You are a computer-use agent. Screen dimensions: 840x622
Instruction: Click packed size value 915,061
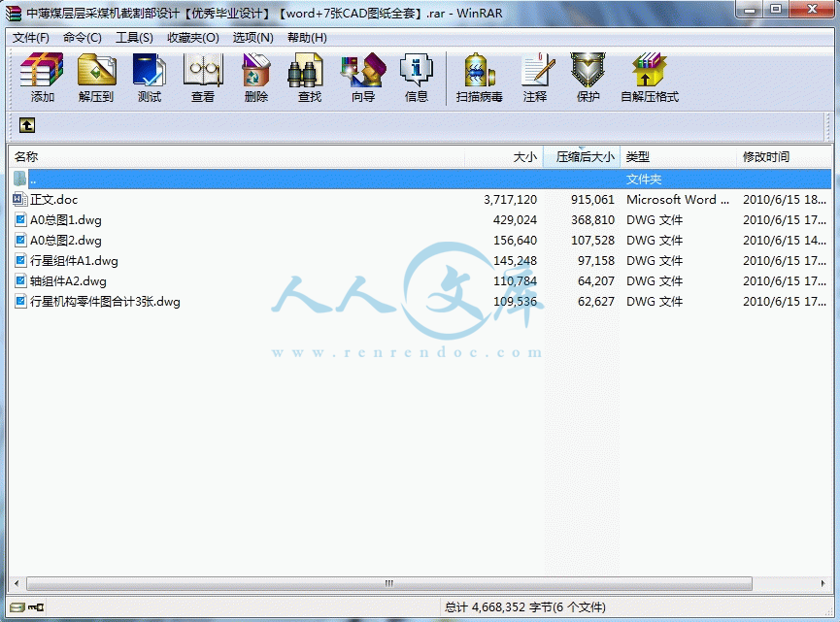click(x=592, y=200)
